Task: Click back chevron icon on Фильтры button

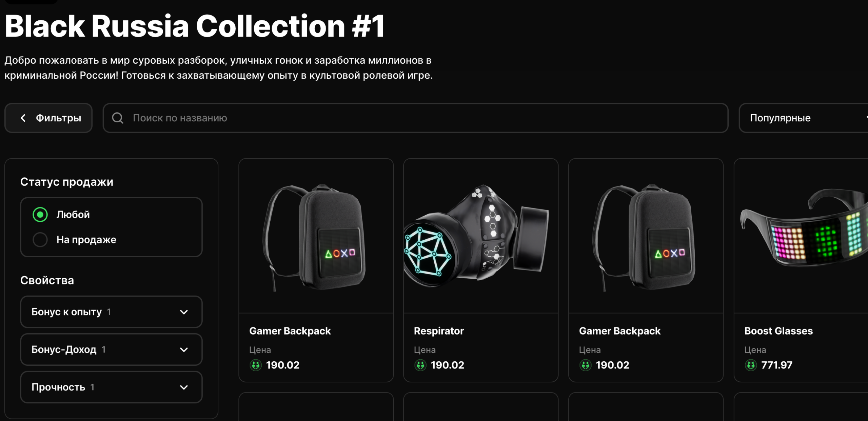Action: (x=23, y=118)
